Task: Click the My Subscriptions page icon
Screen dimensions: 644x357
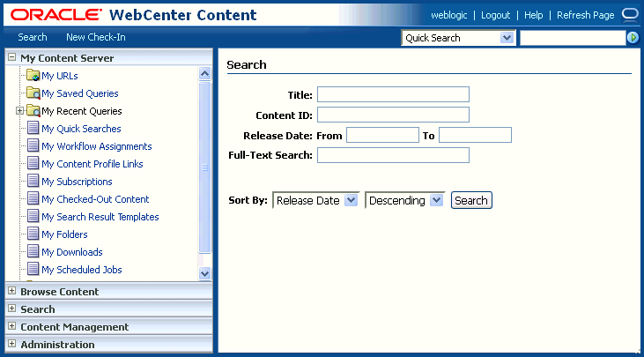Action: [x=33, y=182]
